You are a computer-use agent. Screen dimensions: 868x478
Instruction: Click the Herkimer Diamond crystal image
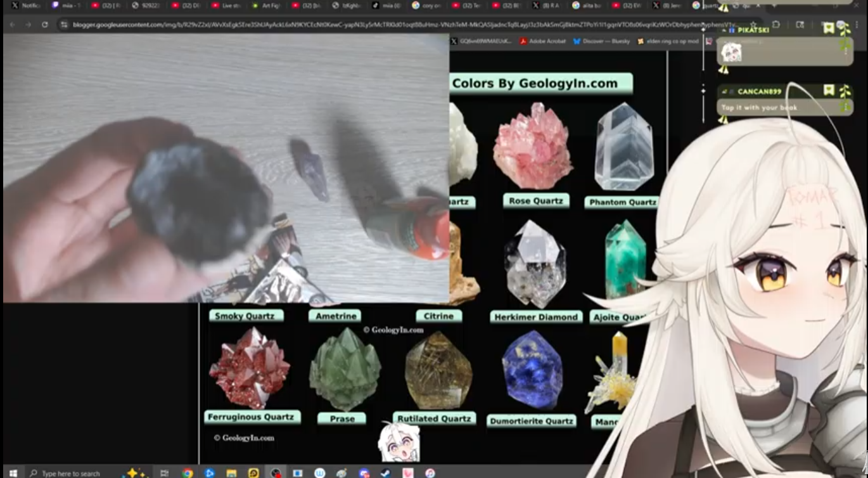click(535, 264)
